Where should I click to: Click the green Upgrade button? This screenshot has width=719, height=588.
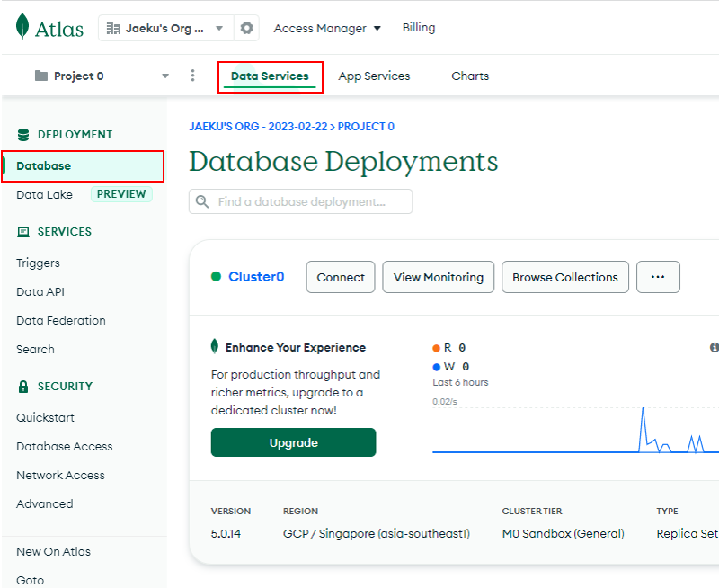(294, 442)
